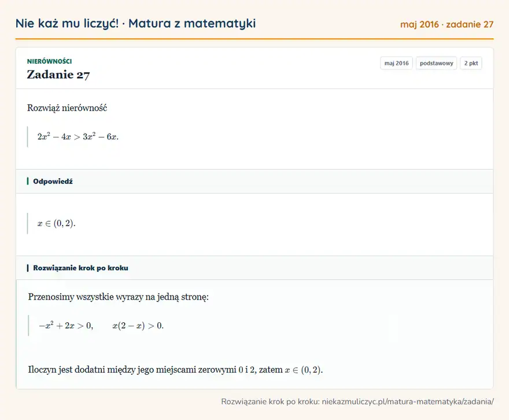
Task: Click the 'Nie każ mu liczyć! · Matura z matematyki' title
Action: [135, 24]
